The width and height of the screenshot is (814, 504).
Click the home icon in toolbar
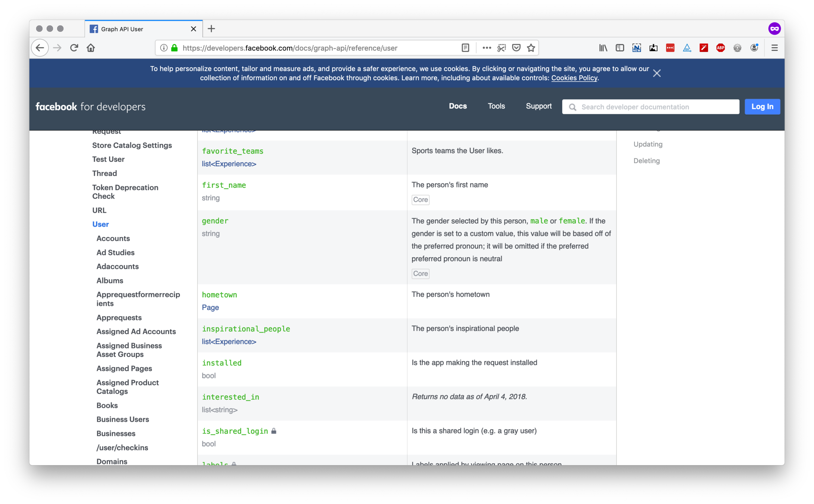click(91, 48)
